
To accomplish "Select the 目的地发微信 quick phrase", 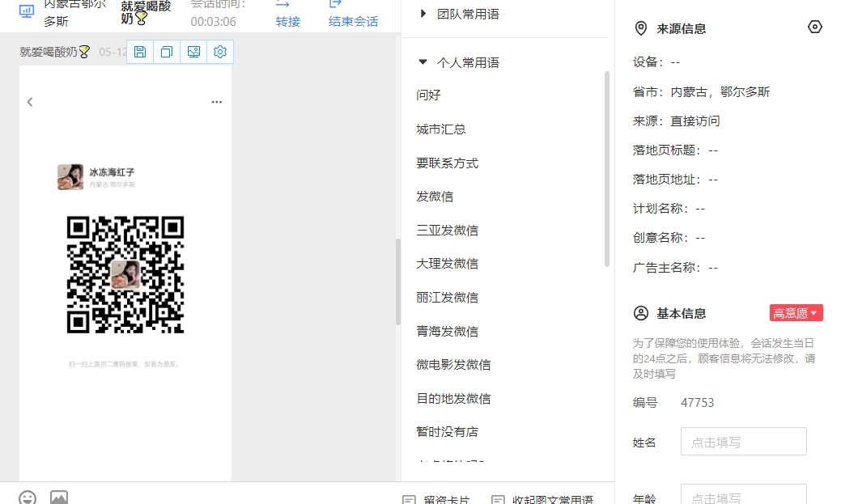I will point(453,398).
